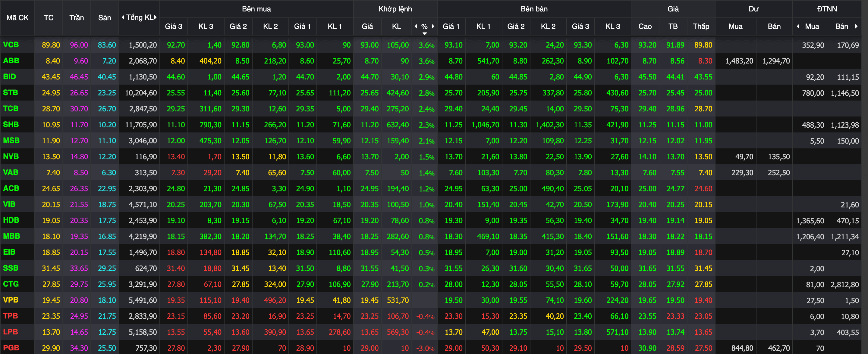This screenshot has width=868, height=354.
Task: Click HDB foreign buy 1,365,60
Action: coord(810,221)
